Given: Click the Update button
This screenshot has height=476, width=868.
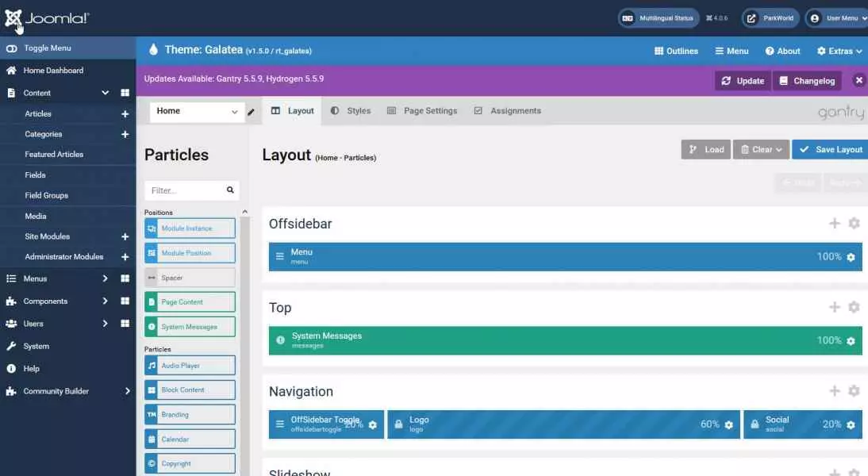Looking at the screenshot, I should pos(743,81).
